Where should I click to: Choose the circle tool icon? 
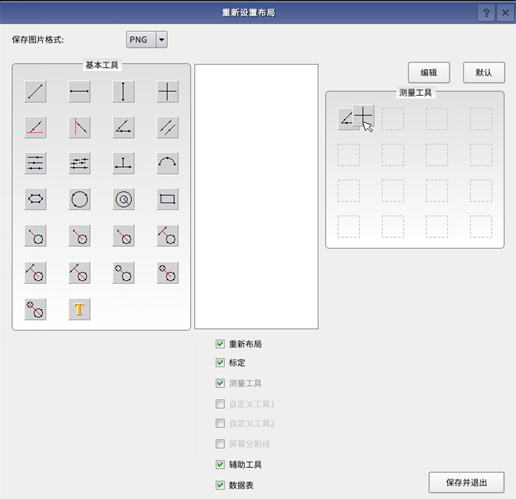79,199
